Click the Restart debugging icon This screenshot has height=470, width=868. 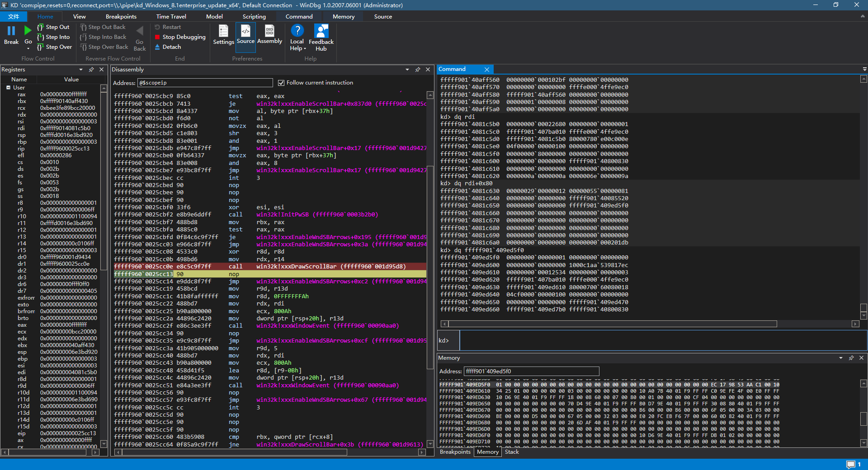(157, 27)
